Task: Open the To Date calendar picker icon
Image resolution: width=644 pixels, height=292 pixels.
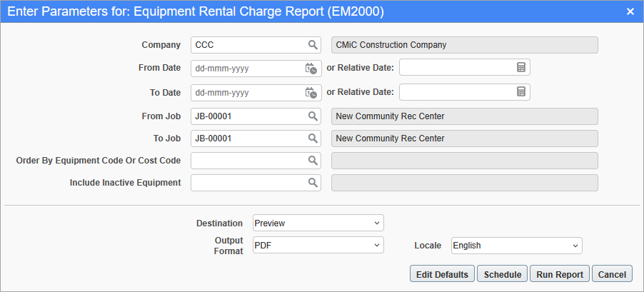Action: pos(311,92)
